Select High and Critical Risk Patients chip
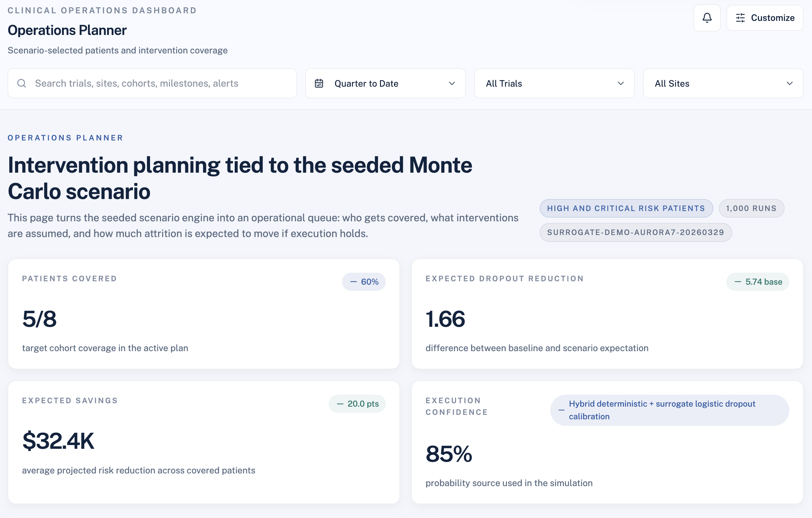The width and height of the screenshot is (812, 518). click(x=626, y=208)
